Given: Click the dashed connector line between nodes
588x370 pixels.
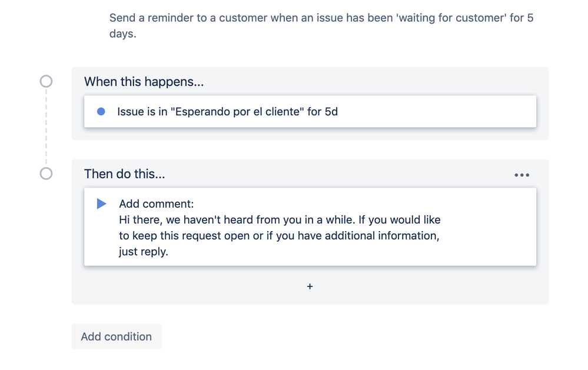Looking at the screenshot, I should [x=46, y=128].
